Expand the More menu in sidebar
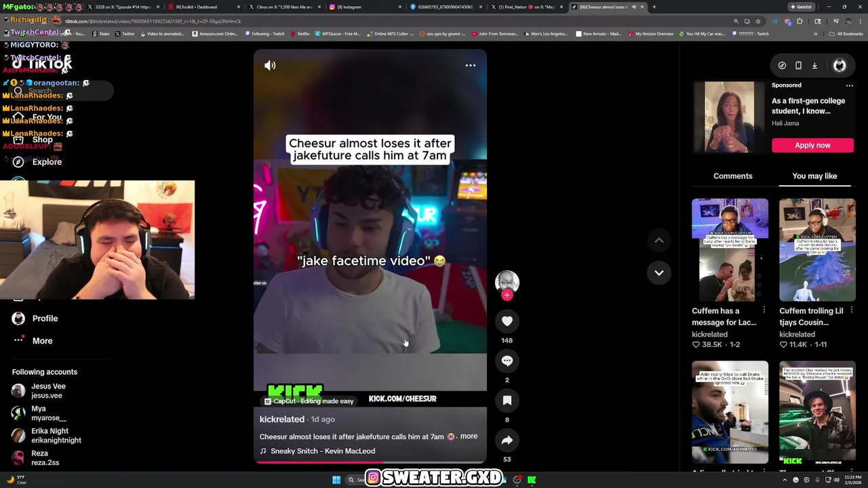The image size is (868, 488). pyautogui.click(x=33, y=341)
